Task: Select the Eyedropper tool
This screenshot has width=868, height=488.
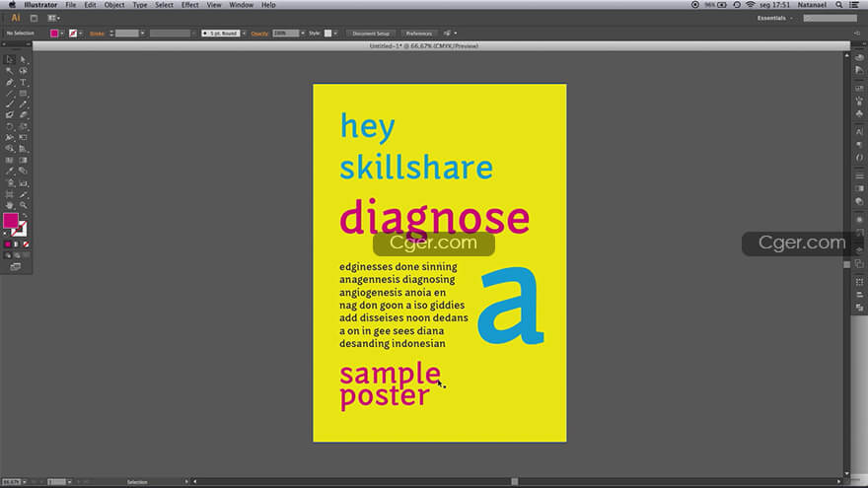Action: coord(10,171)
